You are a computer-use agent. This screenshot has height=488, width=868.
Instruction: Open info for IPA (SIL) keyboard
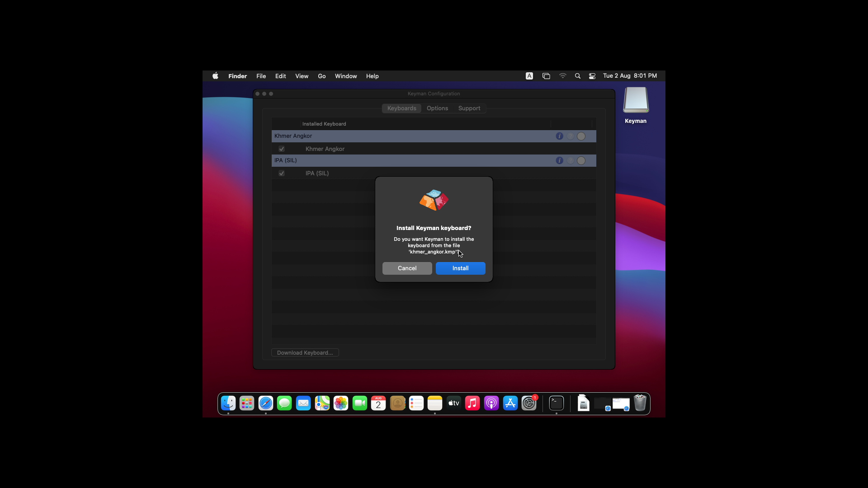(559, 160)
